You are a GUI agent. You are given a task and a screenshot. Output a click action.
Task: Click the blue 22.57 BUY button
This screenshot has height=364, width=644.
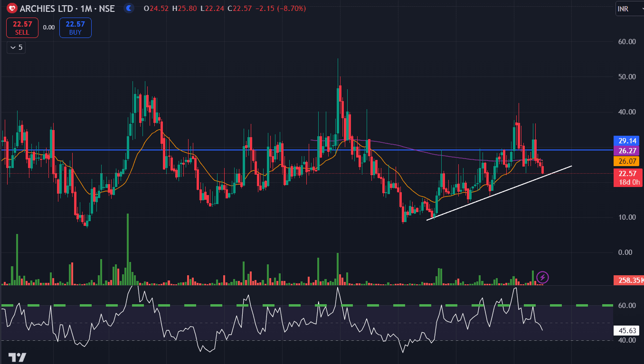pyautogui.click(x=75, y=28)
